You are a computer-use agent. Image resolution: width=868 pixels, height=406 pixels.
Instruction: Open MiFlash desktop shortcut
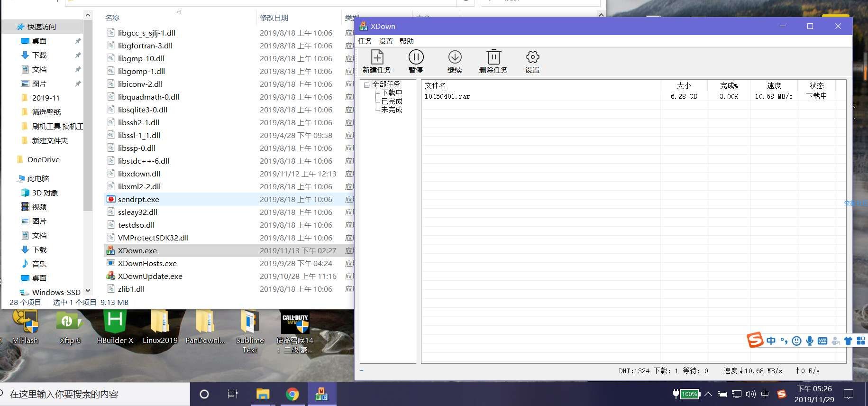(x=25, y=327)
